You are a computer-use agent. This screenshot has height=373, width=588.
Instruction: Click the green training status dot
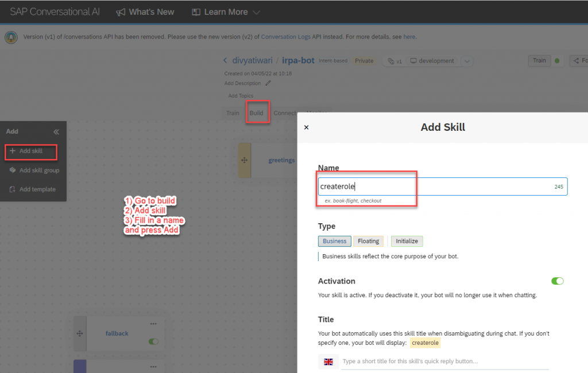pos(557,61)
